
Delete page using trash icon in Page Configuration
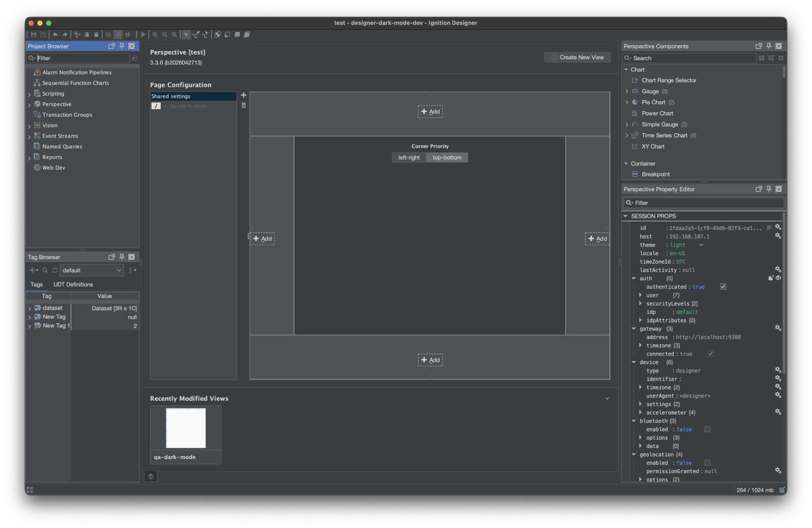(x=244, y=106)
